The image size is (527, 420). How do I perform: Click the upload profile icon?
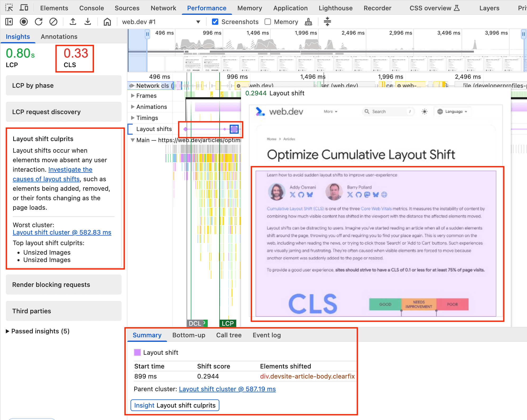click(73, 21)
